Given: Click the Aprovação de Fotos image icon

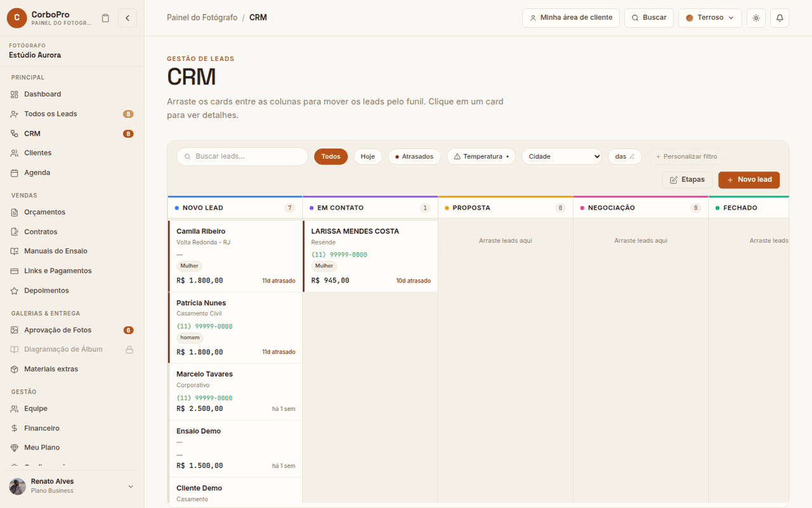Looking at the screenshot, I should pos(15,330).
